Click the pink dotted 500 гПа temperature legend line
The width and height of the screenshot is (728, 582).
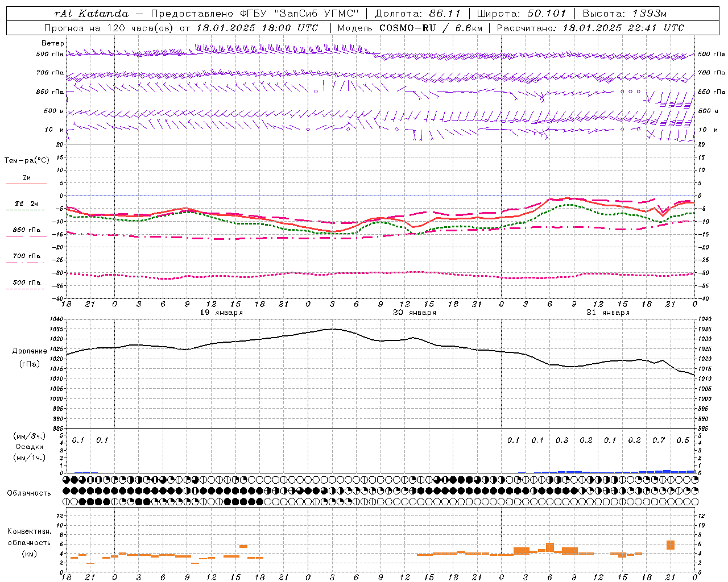tap(26, 289)
